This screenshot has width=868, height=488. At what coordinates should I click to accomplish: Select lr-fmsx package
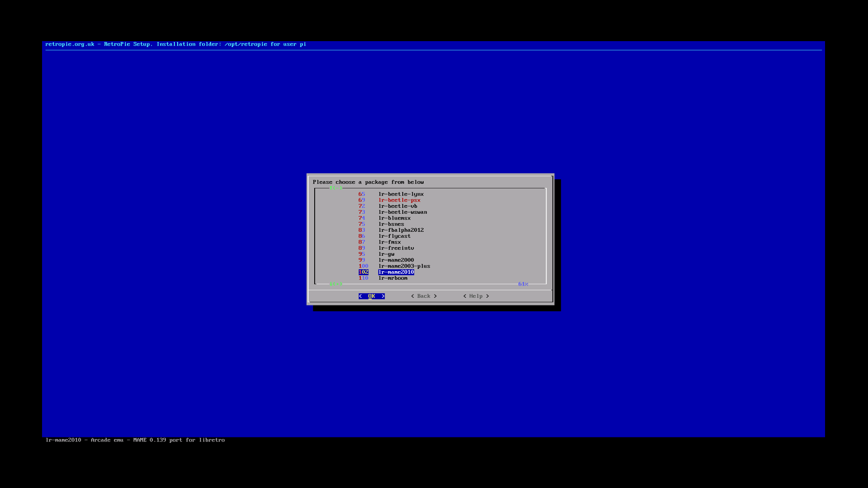(x=389, y=242)
